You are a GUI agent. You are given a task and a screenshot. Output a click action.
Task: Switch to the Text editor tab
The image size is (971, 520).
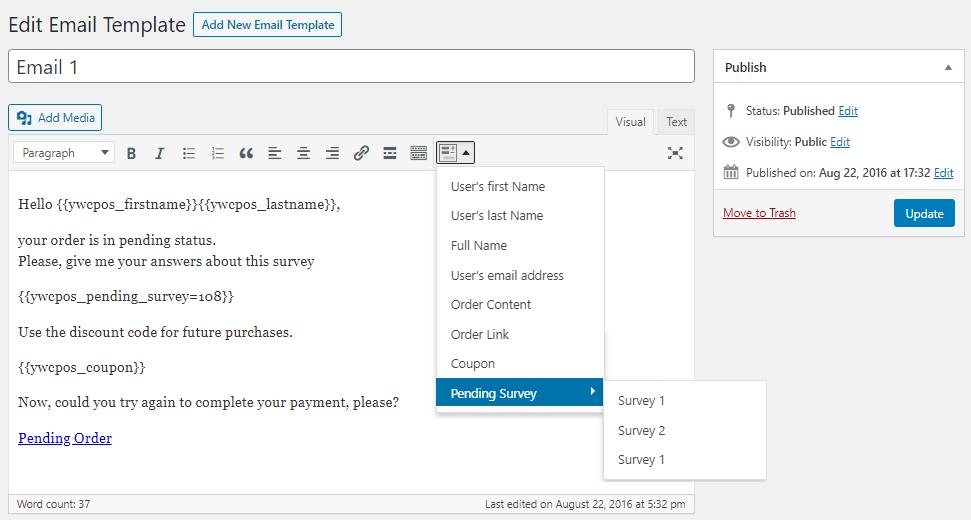676,122
